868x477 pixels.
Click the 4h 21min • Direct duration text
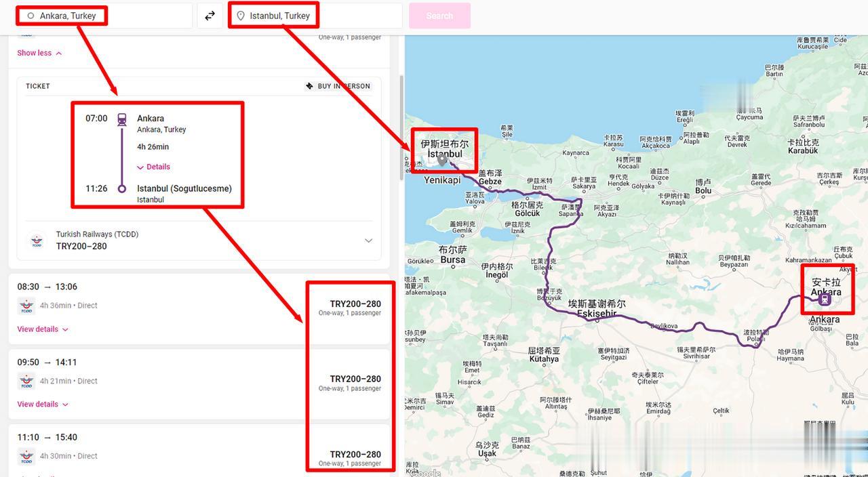click(x=68, y=381)
